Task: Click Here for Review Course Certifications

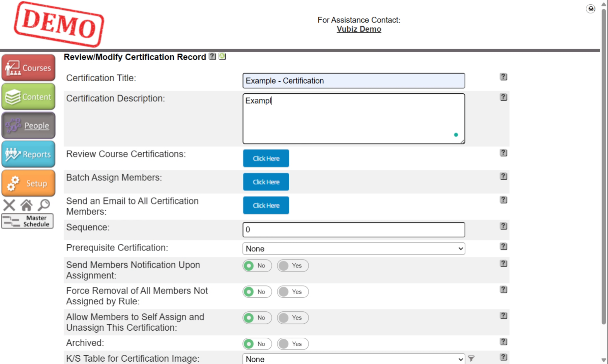Action: (x=266, y=158)
